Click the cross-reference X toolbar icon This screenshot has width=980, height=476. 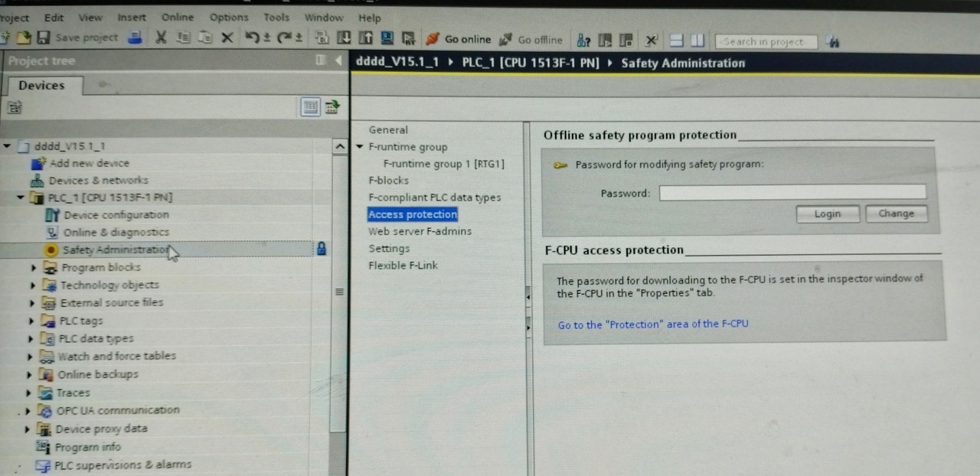(x=652, y=41)
